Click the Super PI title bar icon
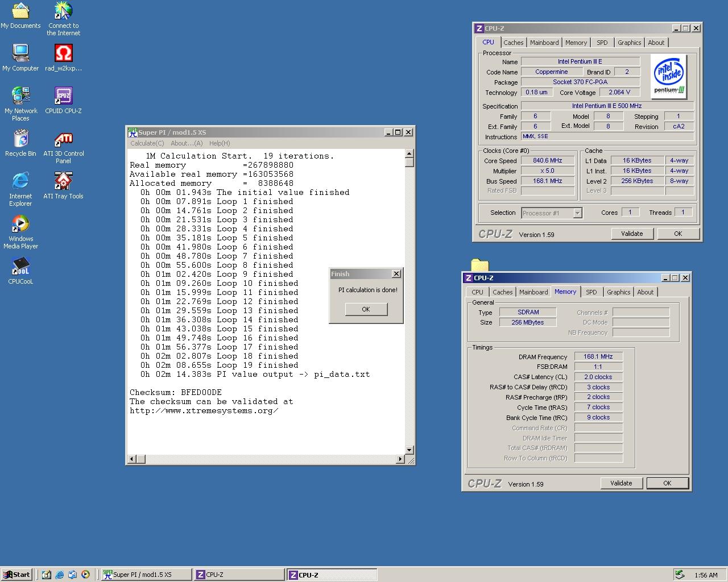This screenshot has height=582, width=728. point(133,132)
